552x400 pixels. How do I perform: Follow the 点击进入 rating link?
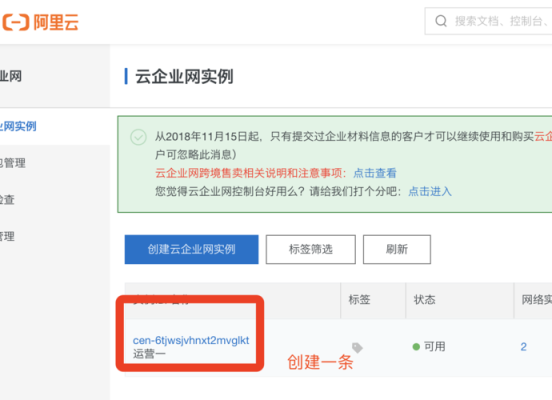[430, 191]
